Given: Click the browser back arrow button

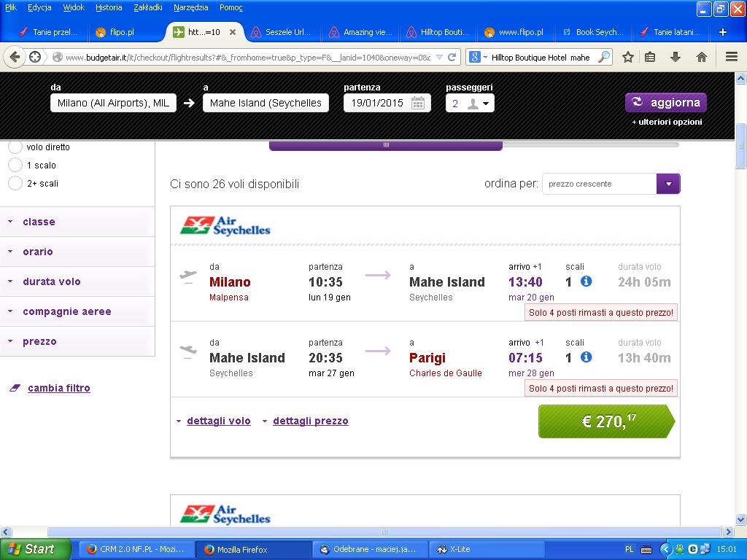Looking at the screenshot, I should (15, 57).
